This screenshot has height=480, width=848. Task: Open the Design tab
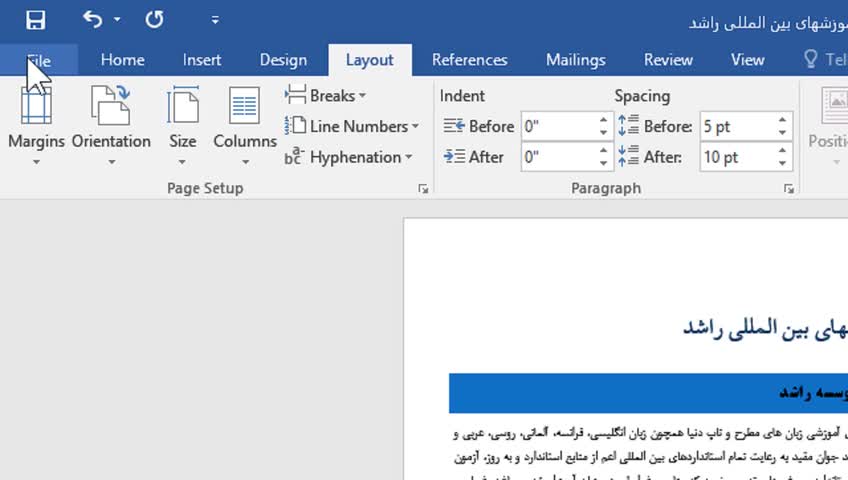[283, 60]
